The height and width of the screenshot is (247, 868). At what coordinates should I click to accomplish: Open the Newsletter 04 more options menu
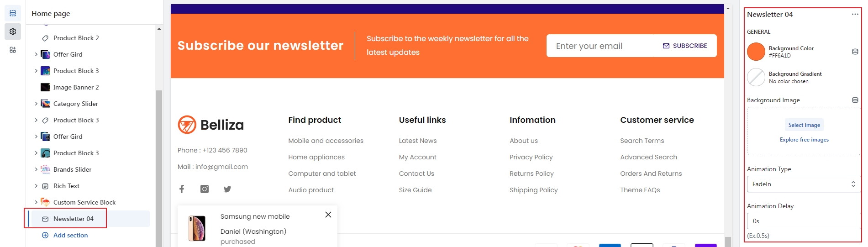[855, 15]
